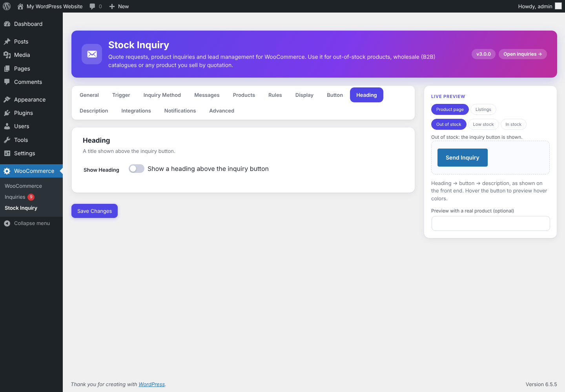Open the Rules settings tab
The image size is (565, 392).
(x=275, y=95)
